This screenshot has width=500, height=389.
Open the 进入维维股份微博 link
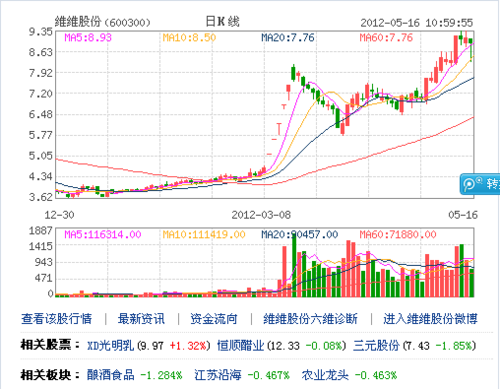(x=430, y=319)
